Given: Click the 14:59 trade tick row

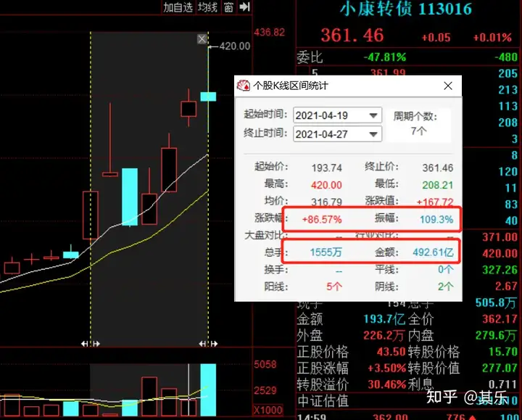Looking at the screenshot, I should coord(407,416).
